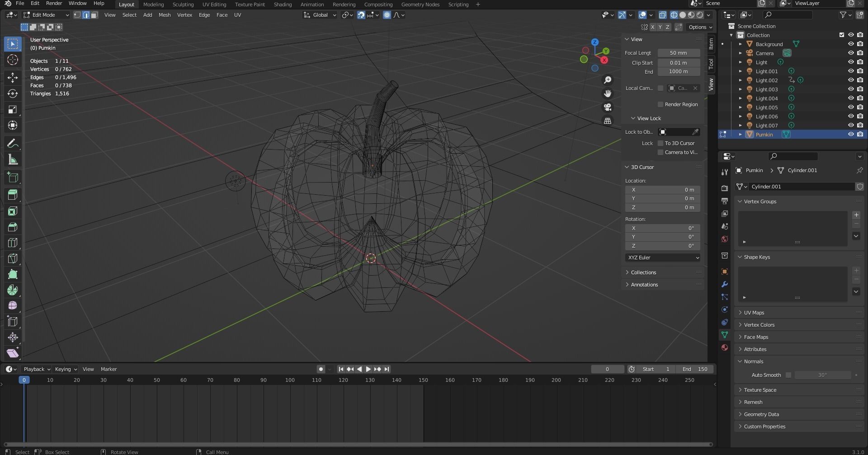868x455 pixels.
Task: Select the Shear tool
Action: tap(13, 353)
